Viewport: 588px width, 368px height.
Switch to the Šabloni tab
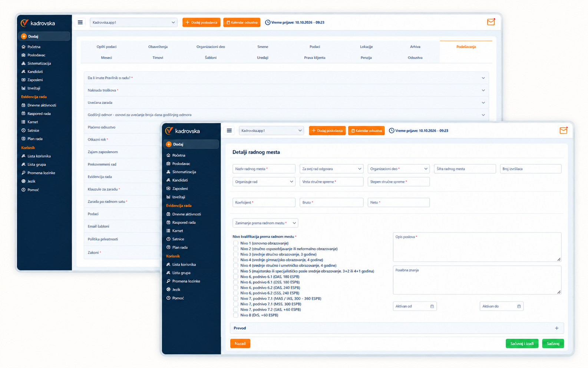click(211, 58)
